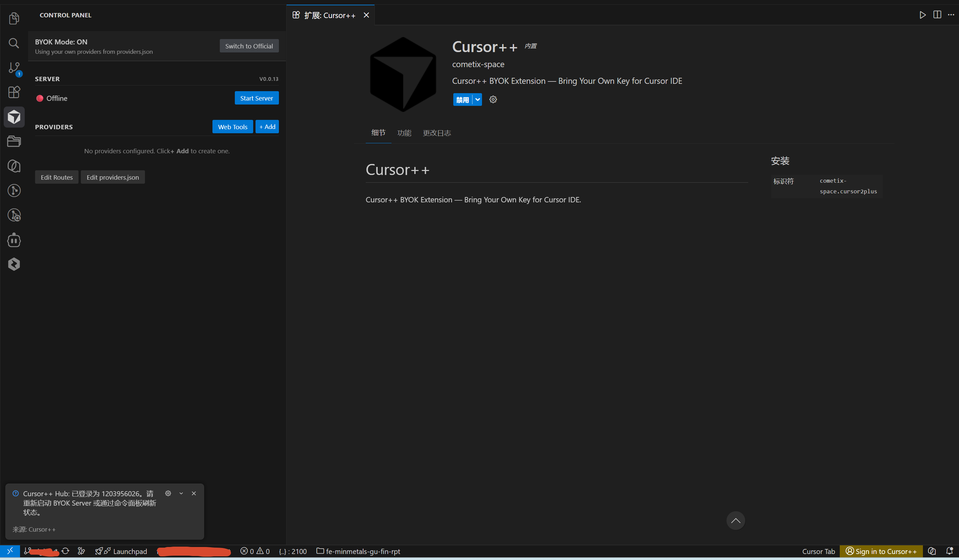Open Source Control view with the 1 badge

14,68
